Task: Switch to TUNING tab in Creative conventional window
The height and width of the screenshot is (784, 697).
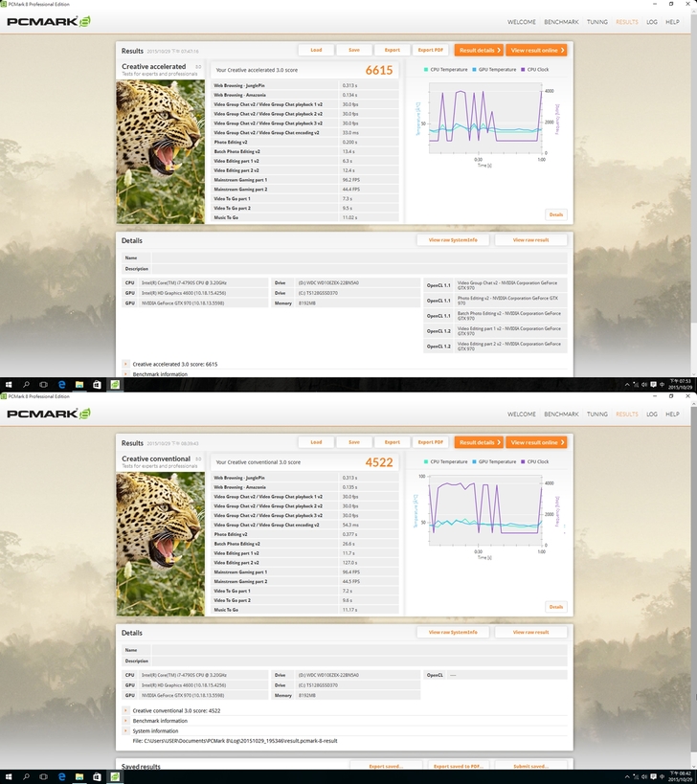Action: click(x=597, y=414)
